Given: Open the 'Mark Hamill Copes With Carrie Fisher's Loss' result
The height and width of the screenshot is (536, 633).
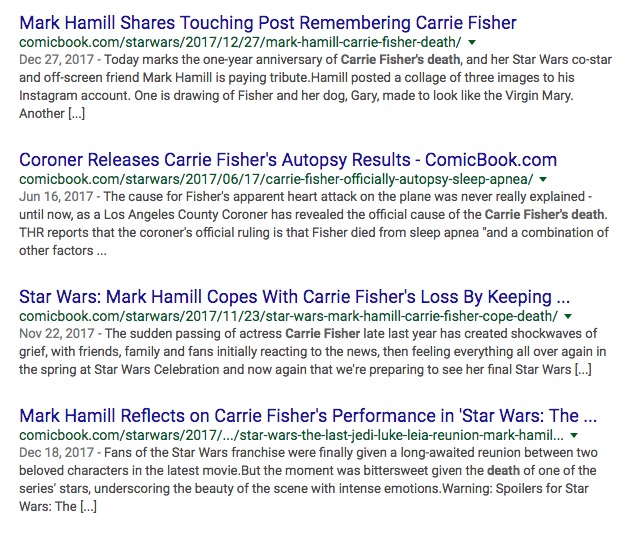Looking at the screenshot, I should (294, 298).
